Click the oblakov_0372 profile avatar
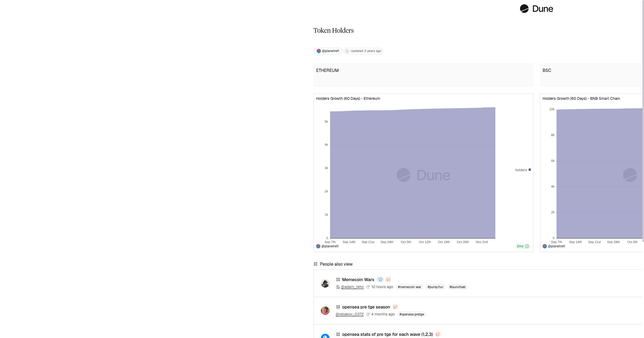The width and height of the screenshot is (644, 338). tap(325, 311)
